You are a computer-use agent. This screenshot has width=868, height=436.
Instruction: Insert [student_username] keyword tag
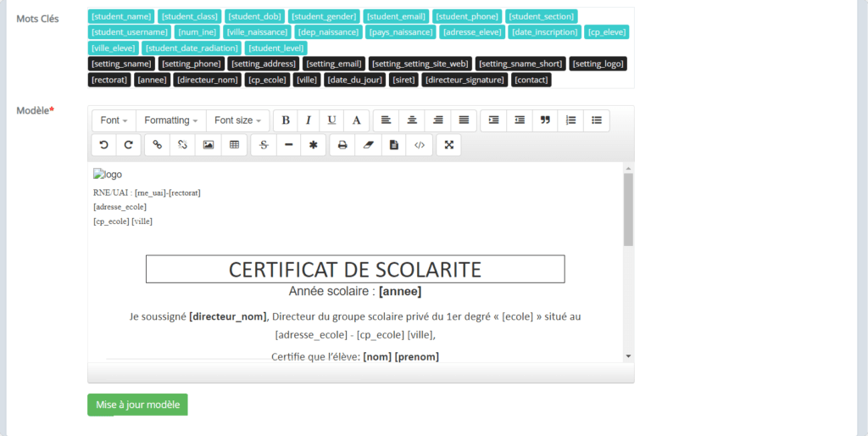click(x=130, y=31)
